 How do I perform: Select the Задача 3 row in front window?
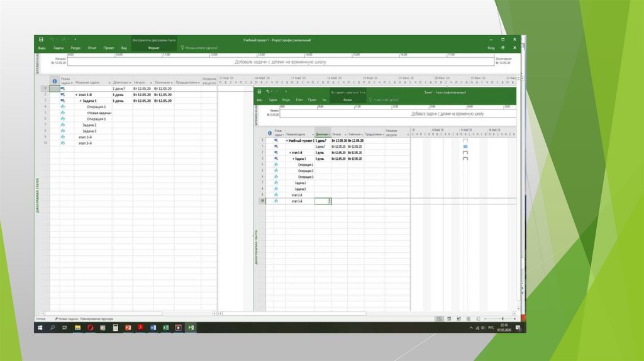[x=300, y=189]
